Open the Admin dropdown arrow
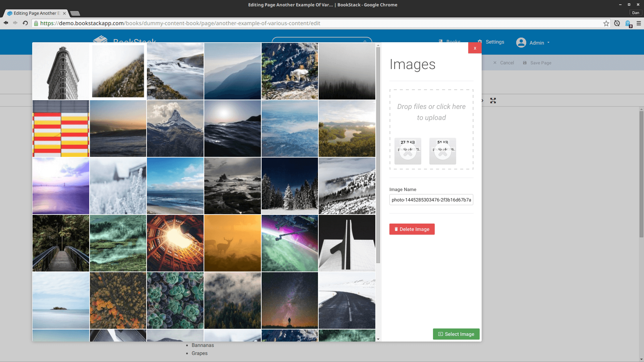The image size is (644, 362). (548, 43)
